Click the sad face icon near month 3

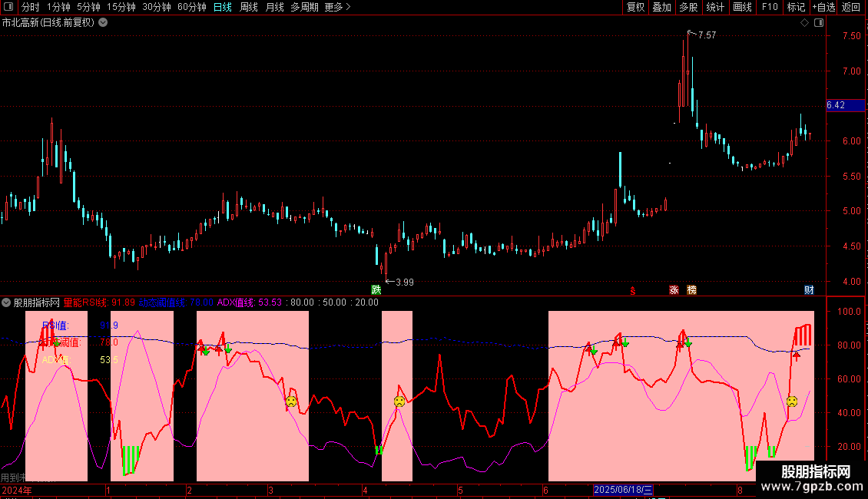click(291, 402)
